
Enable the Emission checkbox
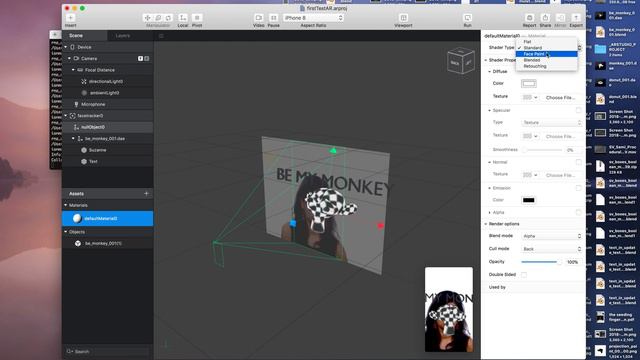coord(578,188)
